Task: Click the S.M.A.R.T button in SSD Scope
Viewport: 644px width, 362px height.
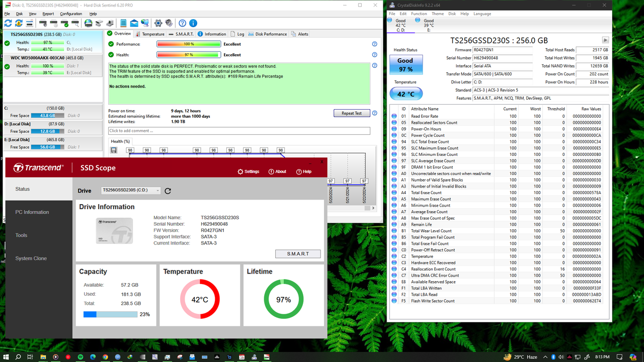Action: (298, 253)
